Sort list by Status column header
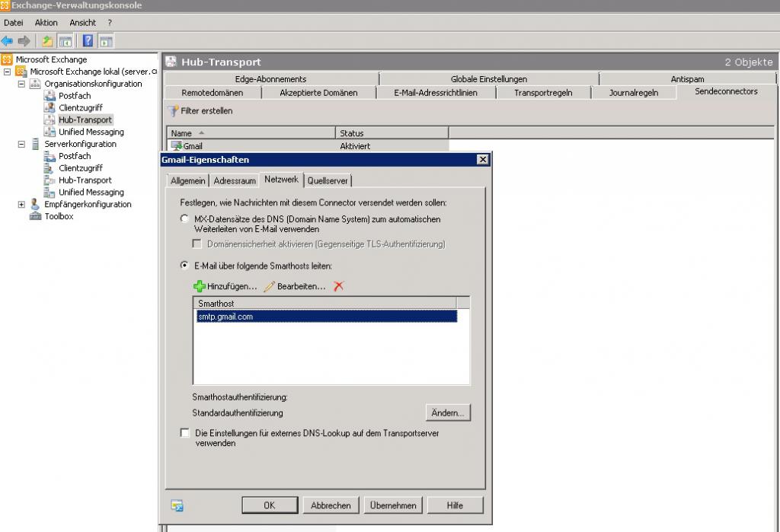 [x=392, y=133]
